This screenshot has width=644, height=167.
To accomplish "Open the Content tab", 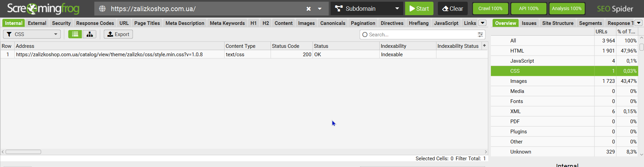I will click(x=283, y=23).
